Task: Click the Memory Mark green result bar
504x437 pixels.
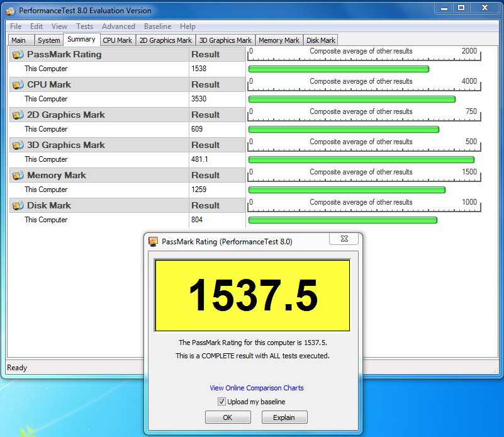Action: 347,190
